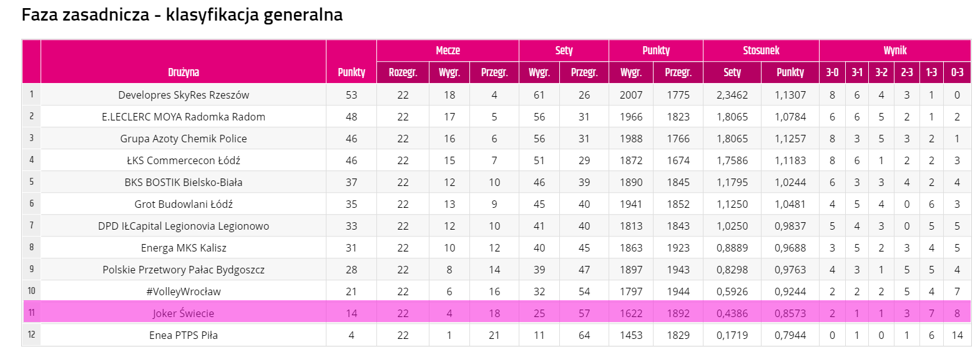Select the highlighted Joker Świecie row
The image size is (980, 362).
(x=497, y=313)
